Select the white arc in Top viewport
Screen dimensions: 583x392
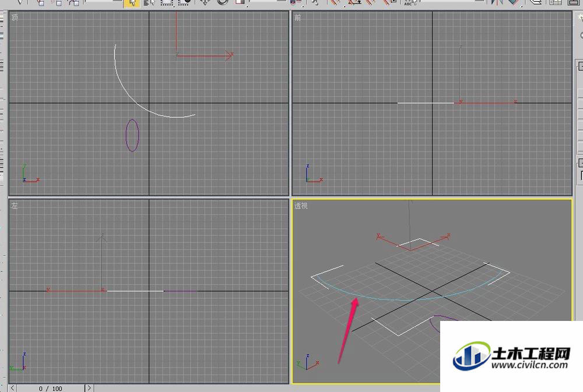128,95
